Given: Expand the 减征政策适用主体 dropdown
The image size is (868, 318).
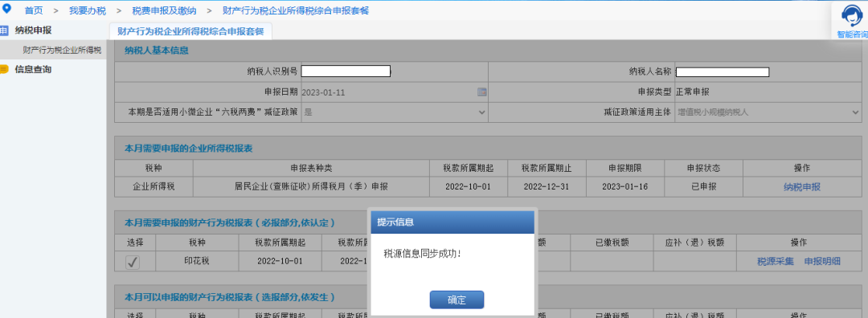Looking at the screenshot, I should tap(856, 112).
